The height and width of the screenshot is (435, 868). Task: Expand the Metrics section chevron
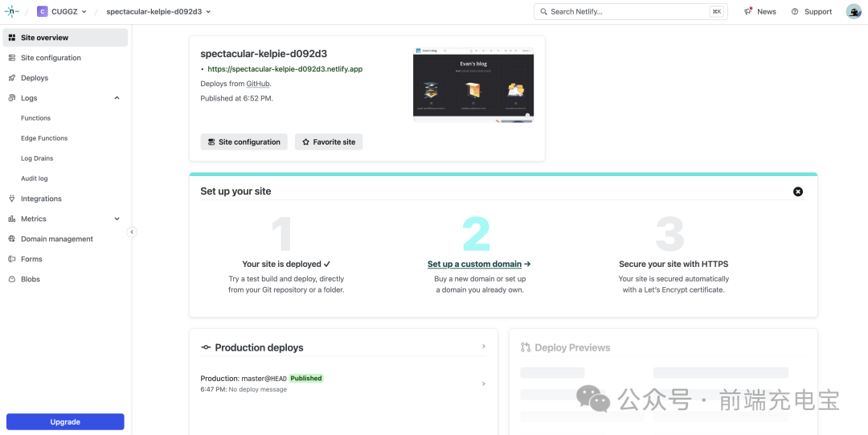tap(117, 219)
